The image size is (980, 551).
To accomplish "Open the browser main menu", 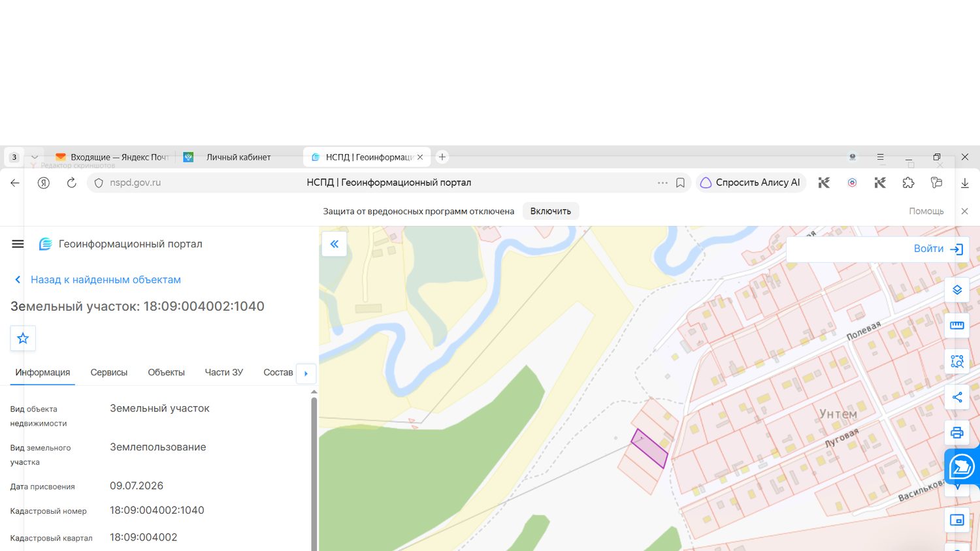I will [x=880, y=157].
